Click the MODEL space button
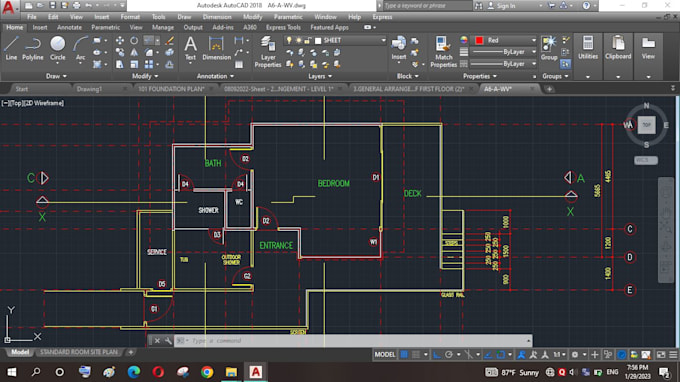Viewport: 680px width, 382px height. pyautogui.click(x=385, y=355)
